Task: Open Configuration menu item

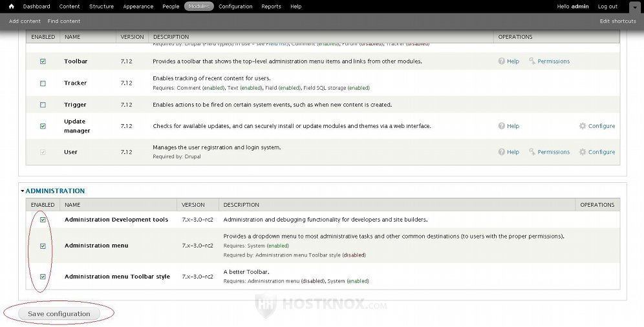Action: click(235, 6)
